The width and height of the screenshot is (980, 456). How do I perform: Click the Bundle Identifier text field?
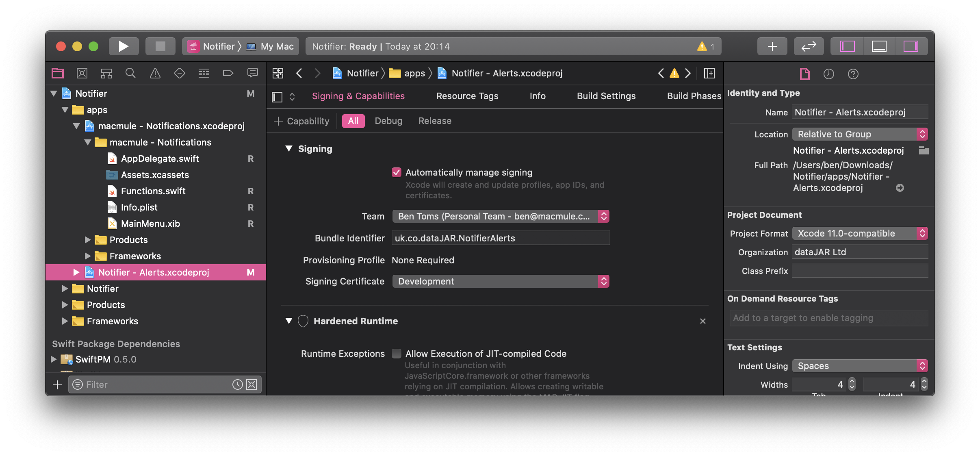[x=500, y=238]
